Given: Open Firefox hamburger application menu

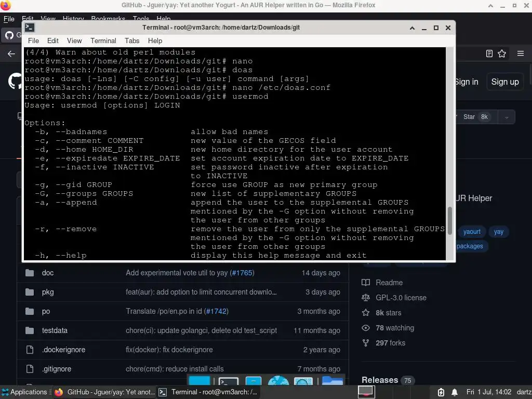Looking at the screenshot, I should point(521,54).
